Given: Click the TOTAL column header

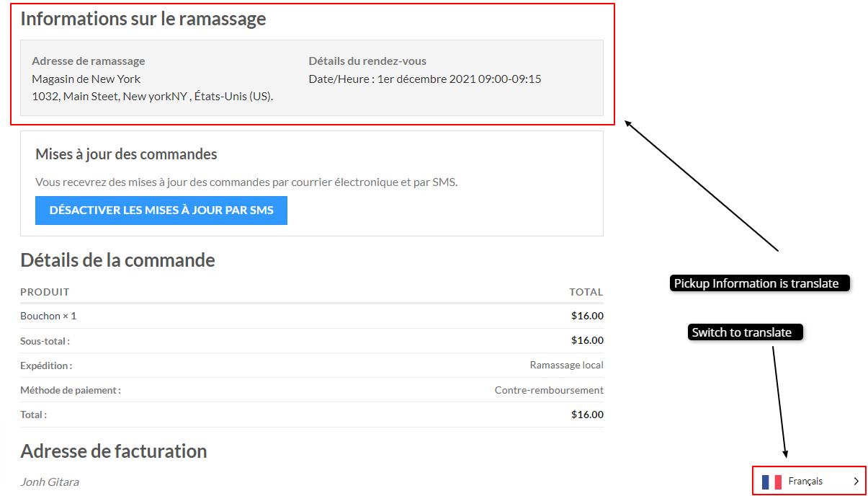Looking at the screenshot, I should coord(586,292).
